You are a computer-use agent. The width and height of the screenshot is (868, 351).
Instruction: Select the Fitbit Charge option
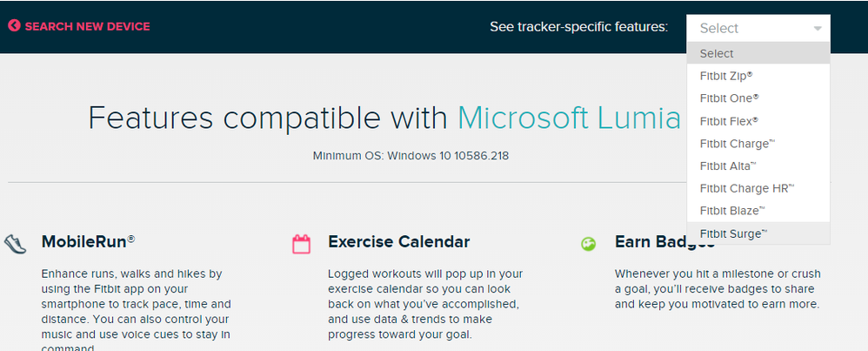758,144
